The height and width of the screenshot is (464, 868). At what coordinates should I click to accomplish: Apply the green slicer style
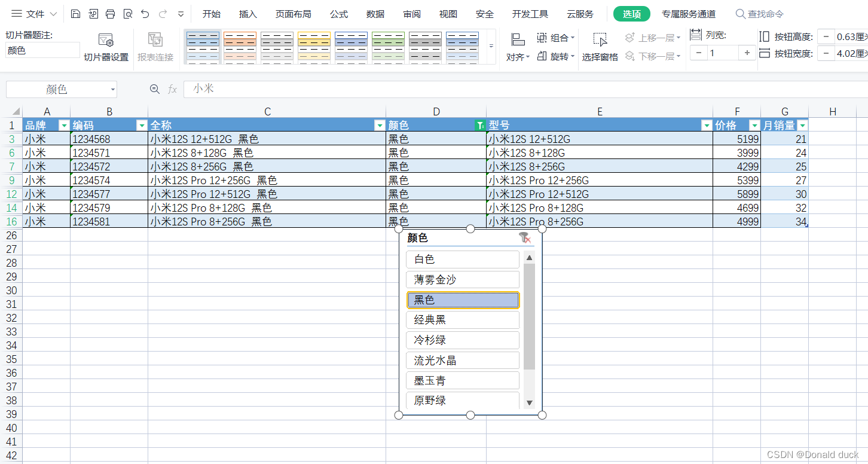[x=388, y=47]
